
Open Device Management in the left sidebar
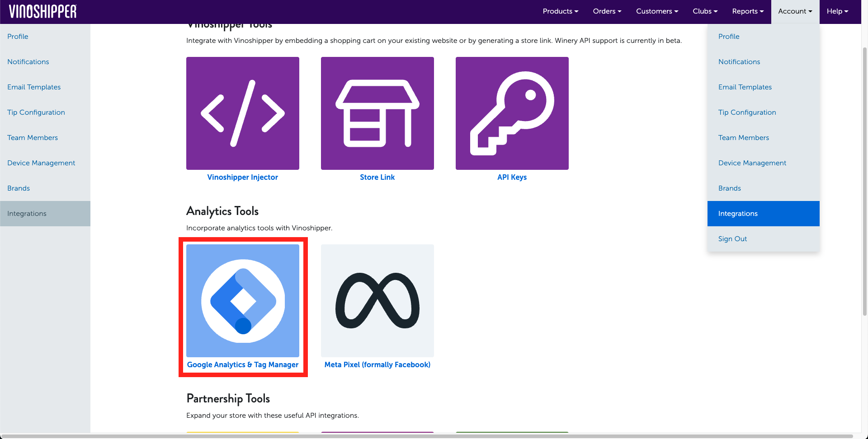(45, 163)
